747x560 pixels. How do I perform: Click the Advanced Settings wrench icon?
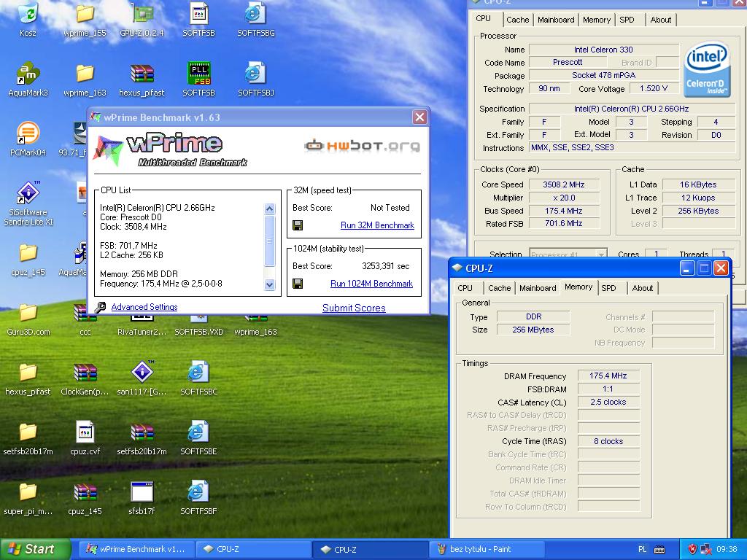(99, 307)
